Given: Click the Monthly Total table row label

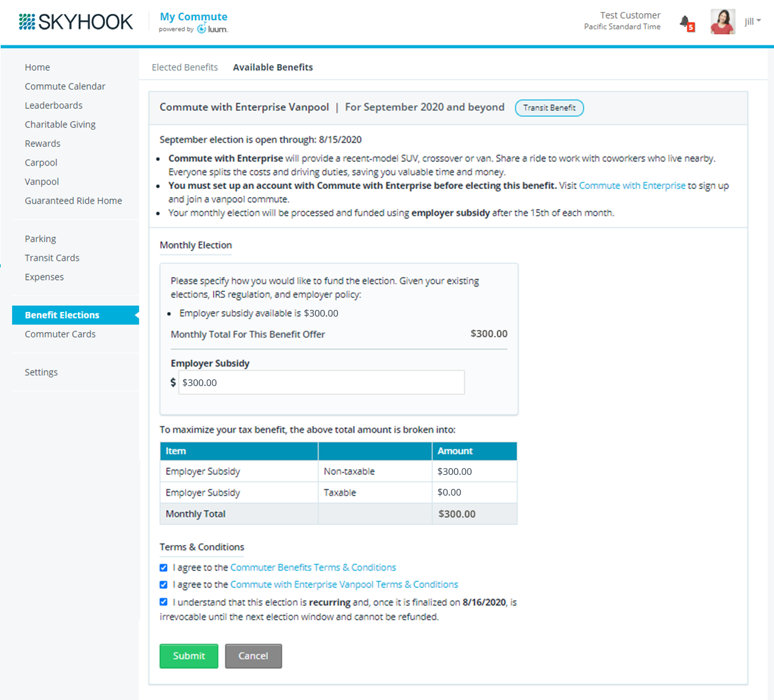Looking at the screenshot, I should 196,514.
